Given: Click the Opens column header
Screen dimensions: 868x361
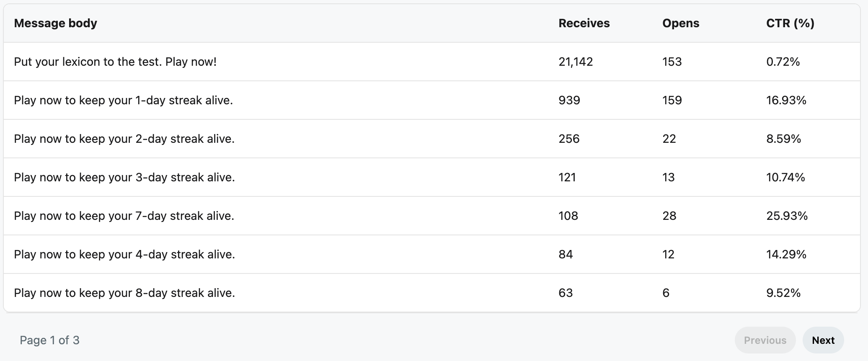Looking at the screenshot, I should coord(681,23).
